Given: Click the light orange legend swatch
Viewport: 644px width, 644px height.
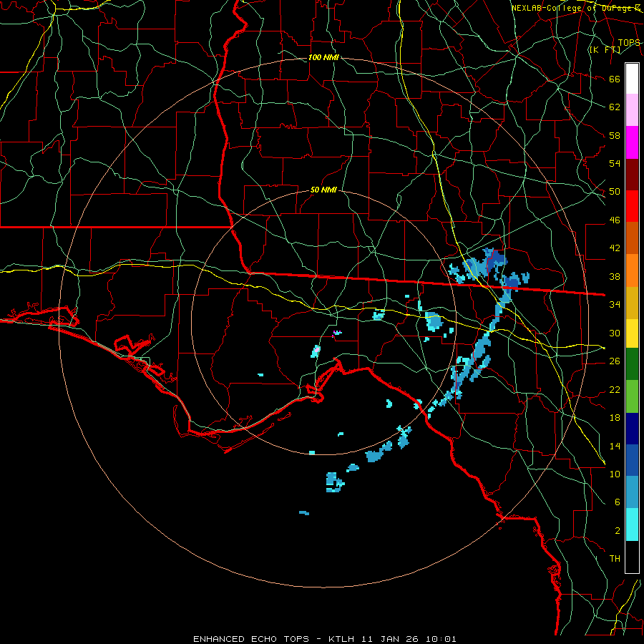Looking at the screenshot, I should click(632, 270).
